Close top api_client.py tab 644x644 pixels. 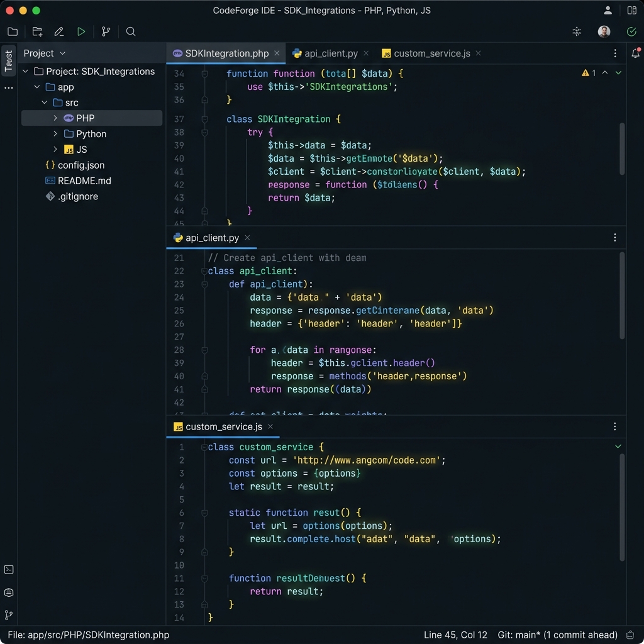point(366,53)
